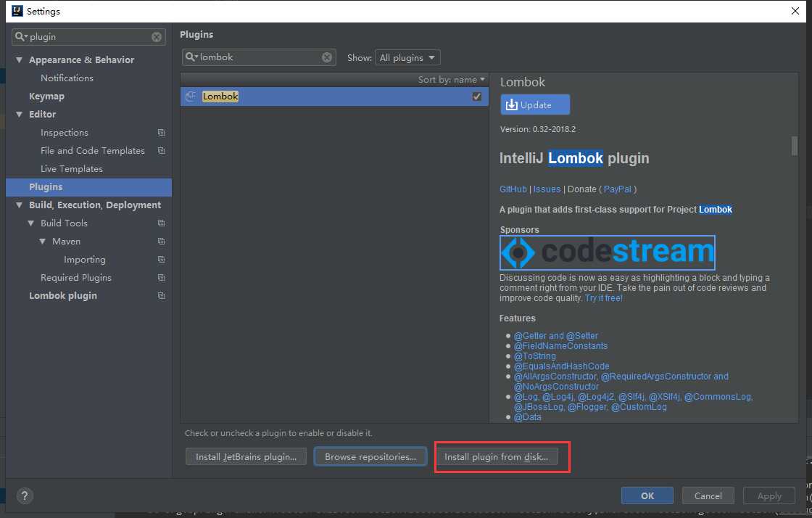
Task: Open Notifications settings page
Action: pos(67,78)
